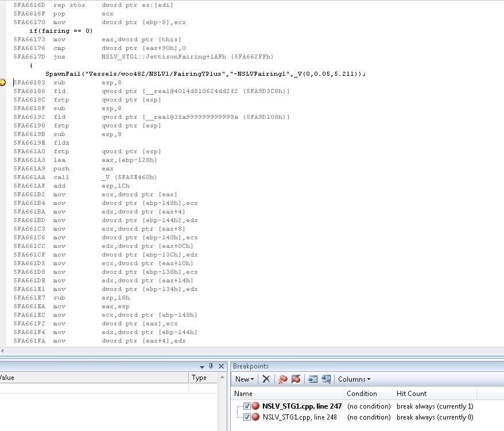Click the SpawnFail source line
The width and height of the screenshot is (504, 431).
[x=206, y=74]
